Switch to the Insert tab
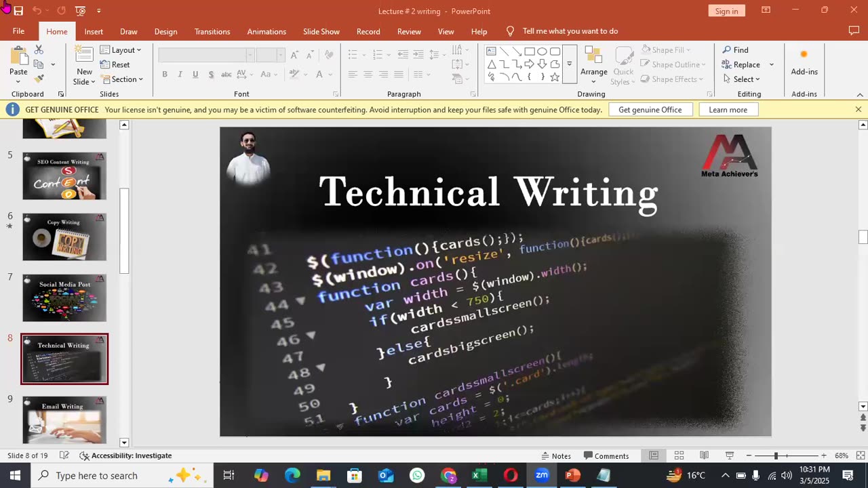Viewport: 868px width, 488px height. click(x=94, y=31)
